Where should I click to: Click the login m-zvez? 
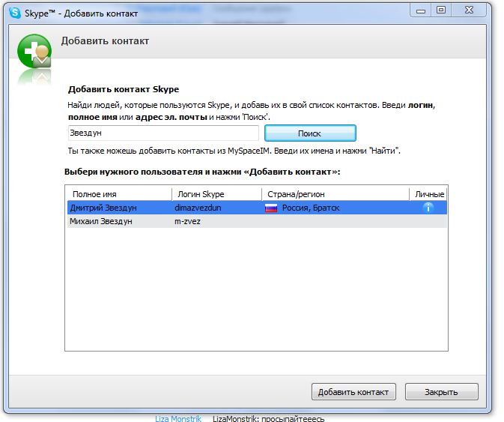[x=187, y=221]
